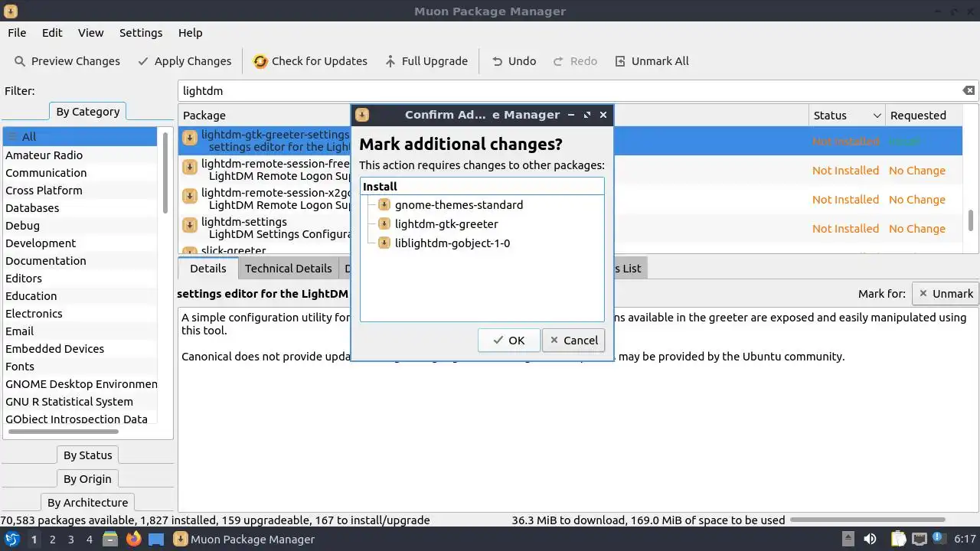Select the Email category
Viewport: 980px width, 551px height.
click(x=80, y=331)
